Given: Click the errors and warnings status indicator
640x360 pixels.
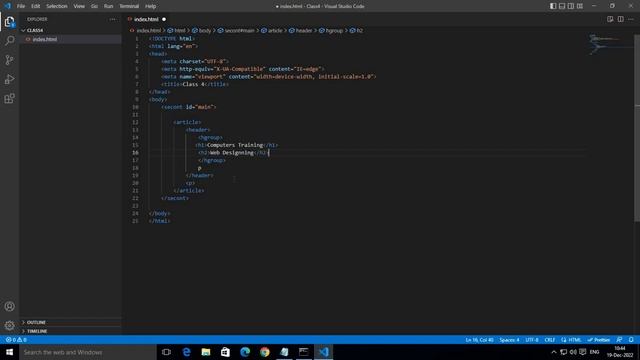Looking at the screenshot, I should coord(16,340).
